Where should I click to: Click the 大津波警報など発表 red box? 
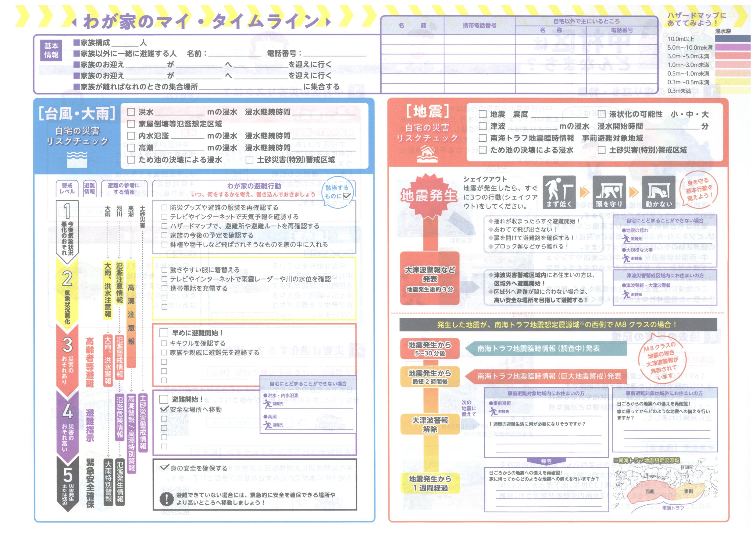[430, 279]
